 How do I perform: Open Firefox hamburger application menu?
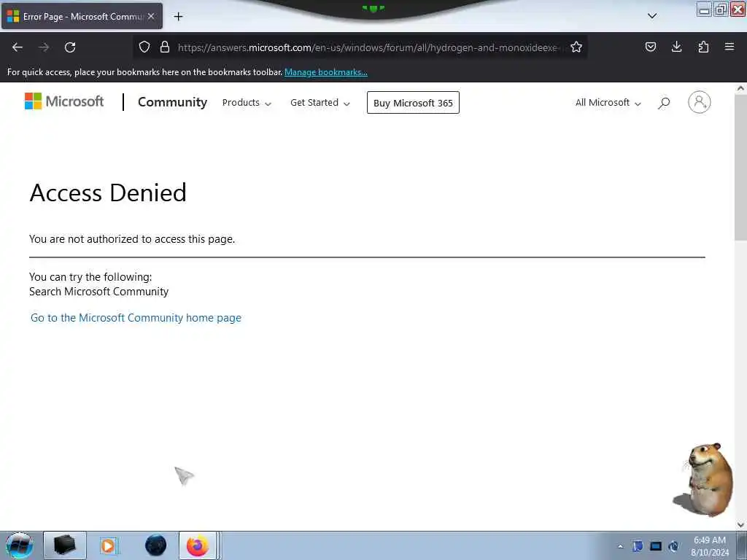729,47
